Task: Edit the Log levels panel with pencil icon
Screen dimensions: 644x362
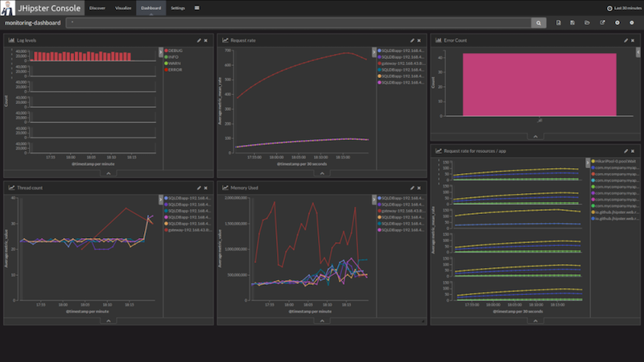Action: (199, 39)
